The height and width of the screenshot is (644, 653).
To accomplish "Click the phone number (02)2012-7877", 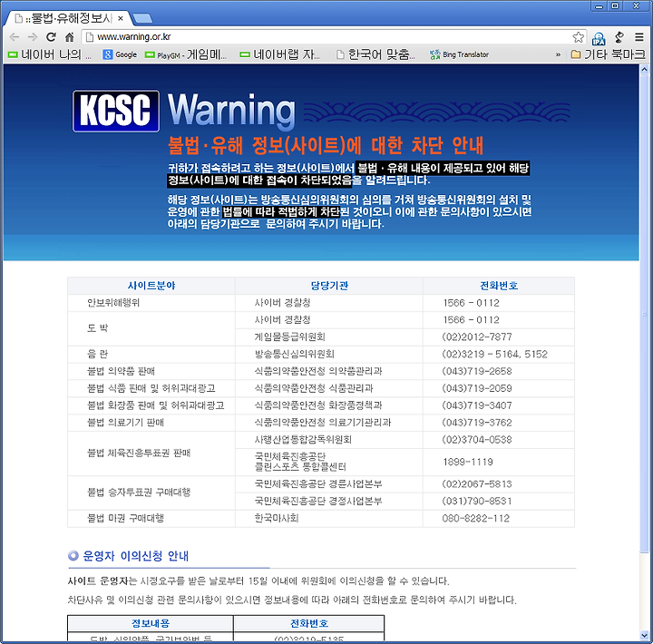I will [x=477, y=337].
